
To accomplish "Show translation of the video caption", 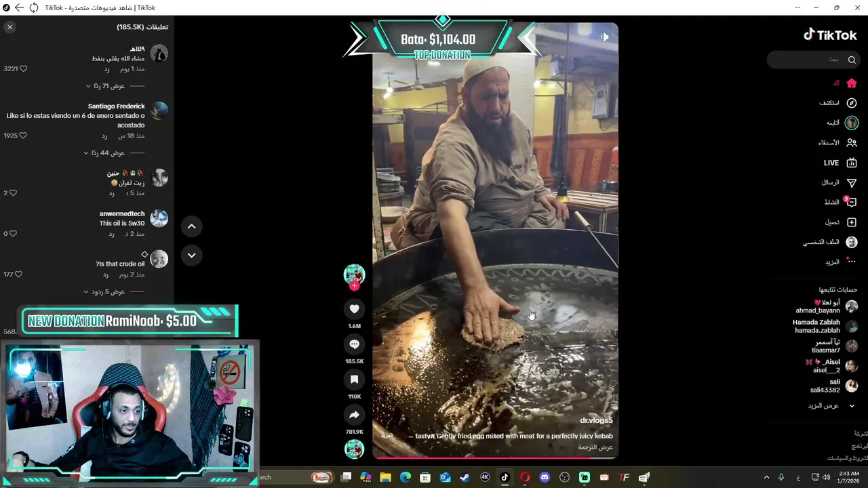I will pos(595,447).
